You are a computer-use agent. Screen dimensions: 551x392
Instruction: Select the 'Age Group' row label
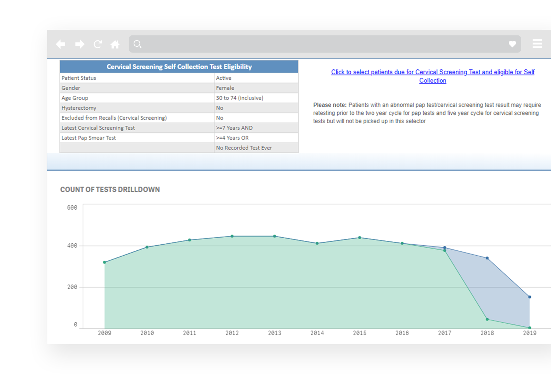click(75, 98)
